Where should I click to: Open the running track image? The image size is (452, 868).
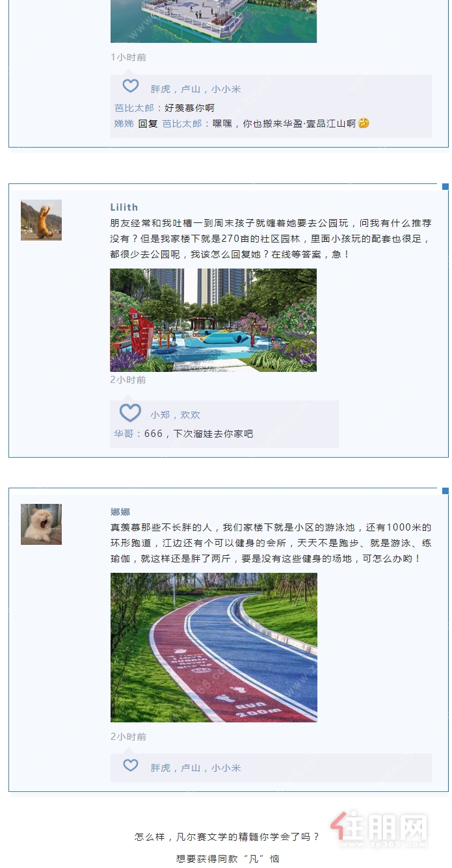pos(214,648)
